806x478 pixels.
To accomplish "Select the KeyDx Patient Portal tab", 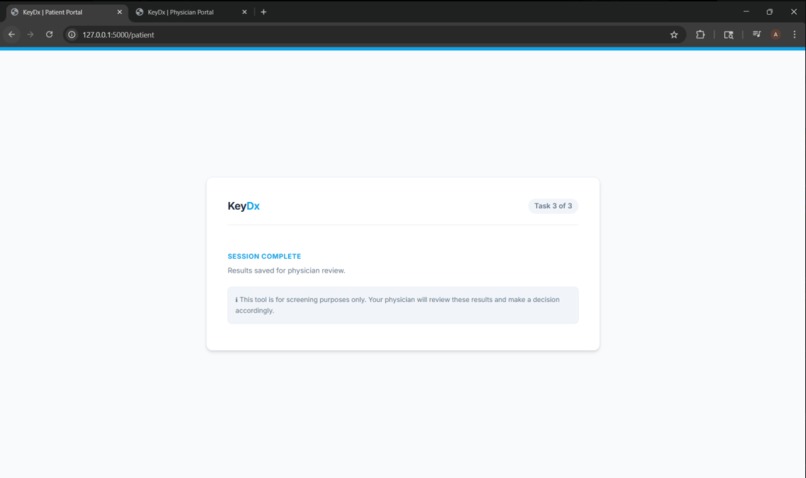I will pos(66,12).
